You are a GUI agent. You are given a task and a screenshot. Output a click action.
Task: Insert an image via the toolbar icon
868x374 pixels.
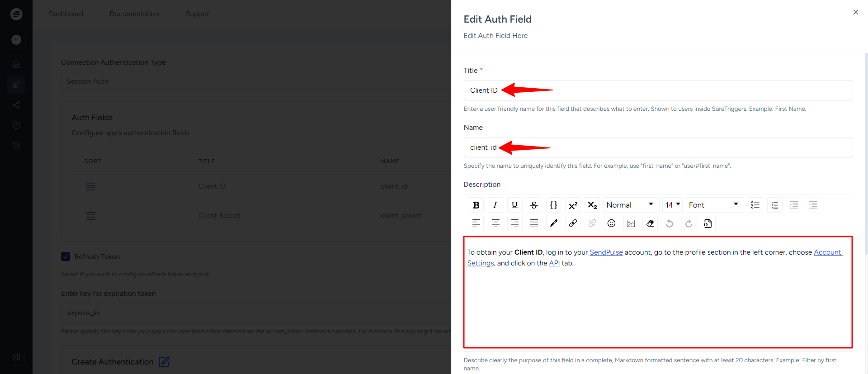click(631, 223)
